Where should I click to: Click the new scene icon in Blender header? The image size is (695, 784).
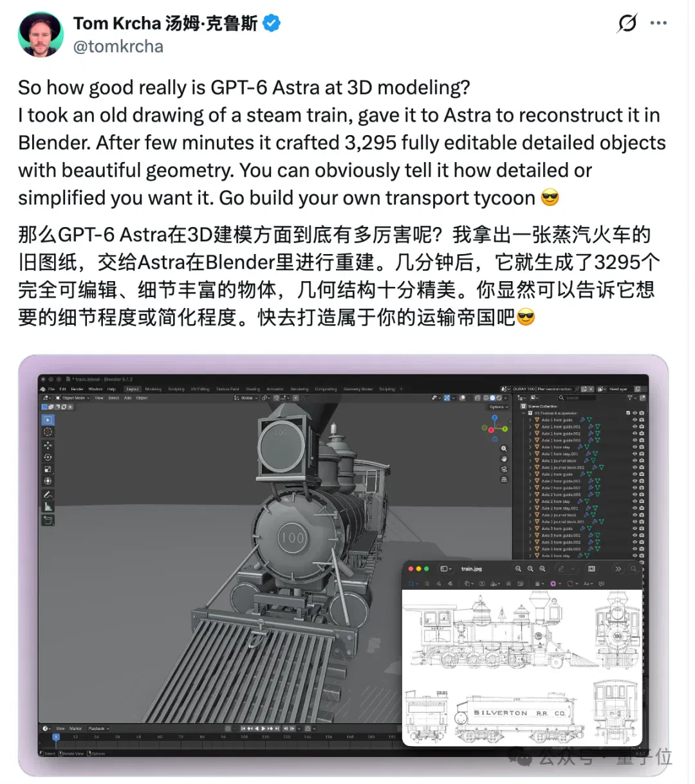pyautogui.click(x=584, y=389)
